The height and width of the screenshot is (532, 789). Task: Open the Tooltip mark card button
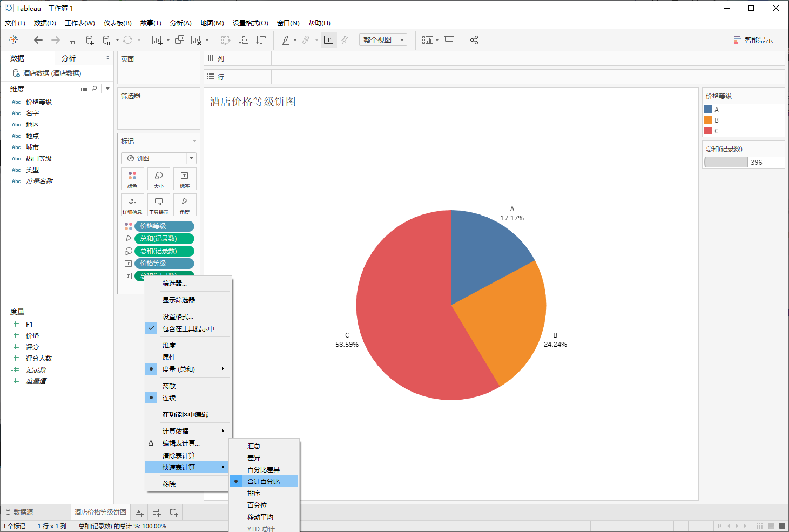pyautogui.click(x=159, y=205)
